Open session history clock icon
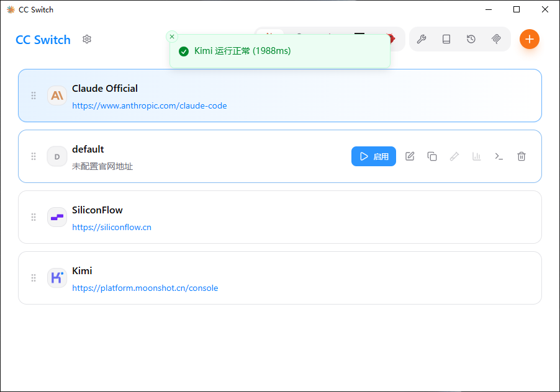 click(x=471, y=39)
